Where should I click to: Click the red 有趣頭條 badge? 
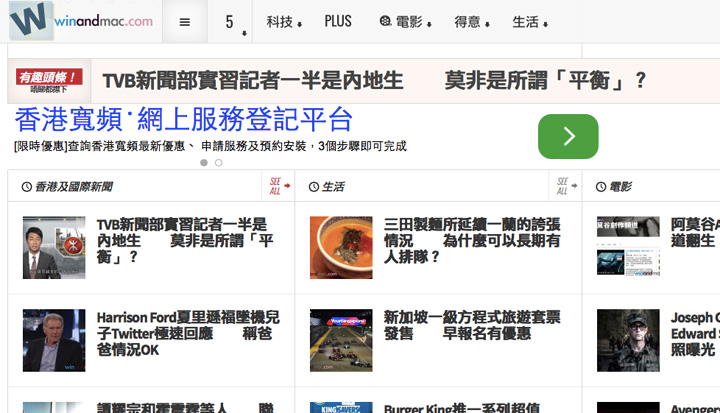pyautogui.click(x=46, y=80)
